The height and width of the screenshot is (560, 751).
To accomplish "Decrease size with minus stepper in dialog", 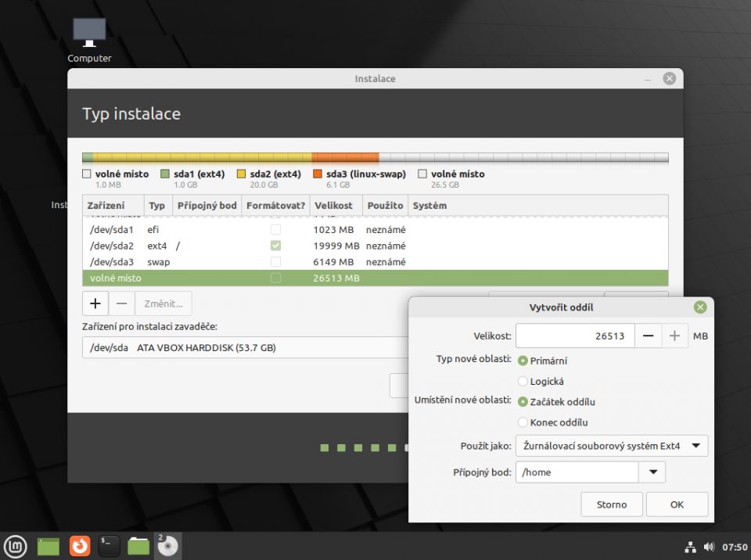I will point(648,336).
